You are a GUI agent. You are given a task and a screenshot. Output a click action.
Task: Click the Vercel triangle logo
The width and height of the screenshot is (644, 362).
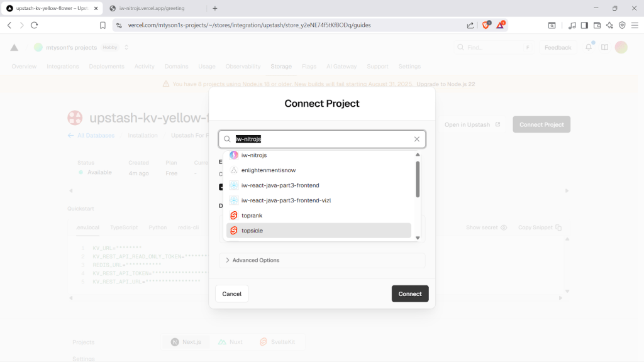pos(13,47)
